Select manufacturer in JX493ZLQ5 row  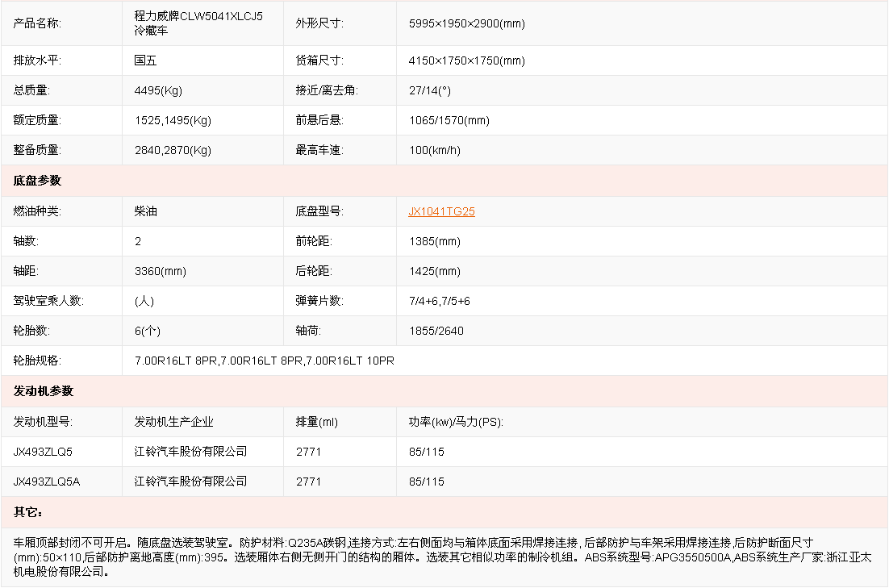(191, 452)
